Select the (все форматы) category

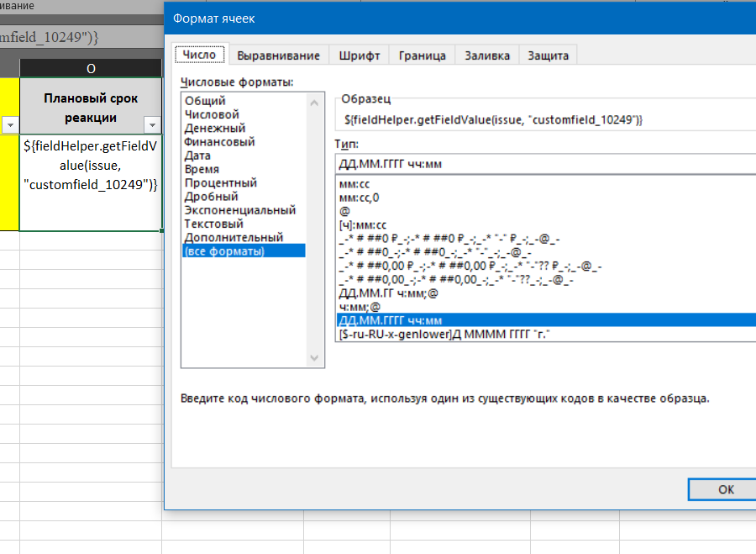tap(244, 251)
